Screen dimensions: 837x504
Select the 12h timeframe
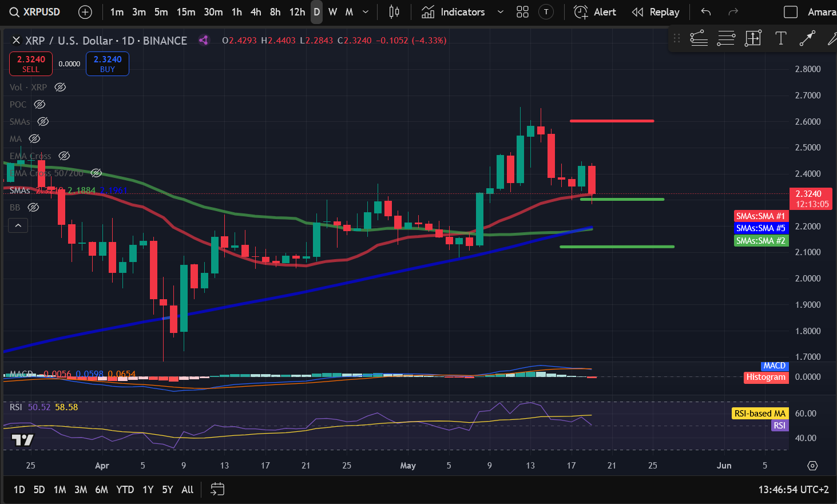(x=297, y=12)
